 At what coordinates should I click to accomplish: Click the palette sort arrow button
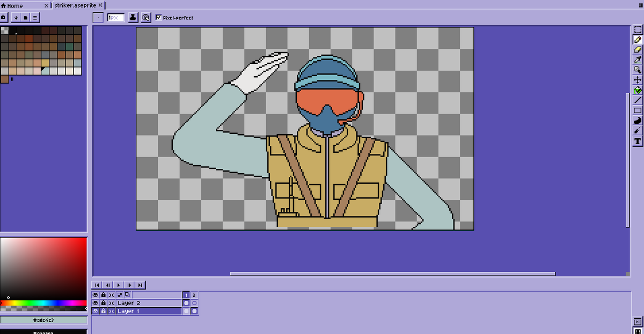point(16,17)
